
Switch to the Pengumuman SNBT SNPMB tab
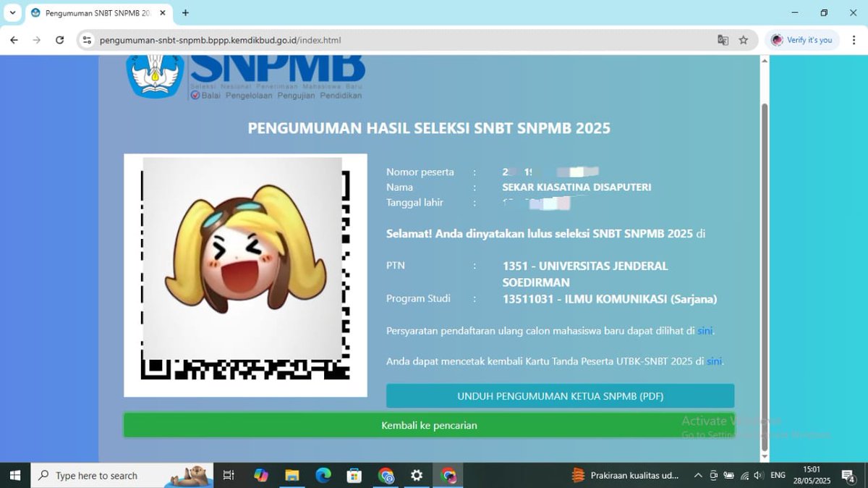[98, 13]
